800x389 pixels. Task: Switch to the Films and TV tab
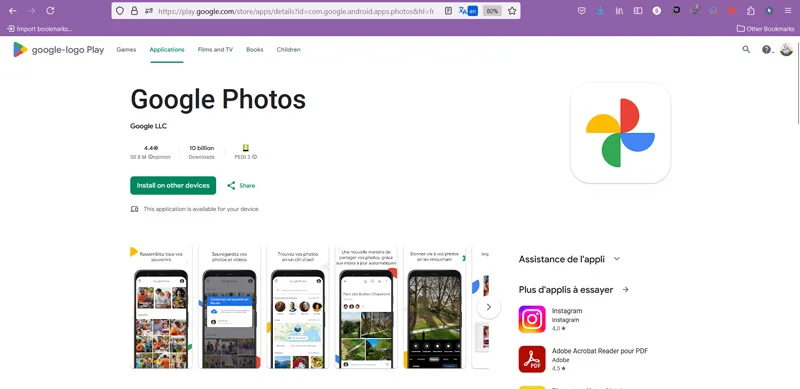[x=215, y=50]
